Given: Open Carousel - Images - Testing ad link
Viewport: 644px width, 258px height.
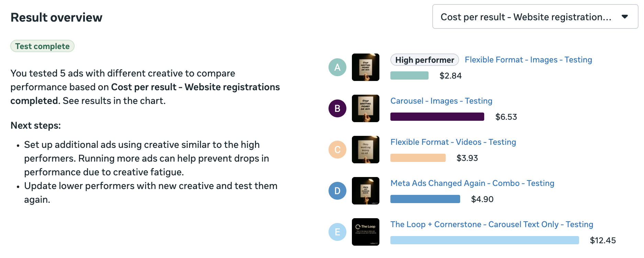Looking at the screenshot, I should [x=441, y=101].
